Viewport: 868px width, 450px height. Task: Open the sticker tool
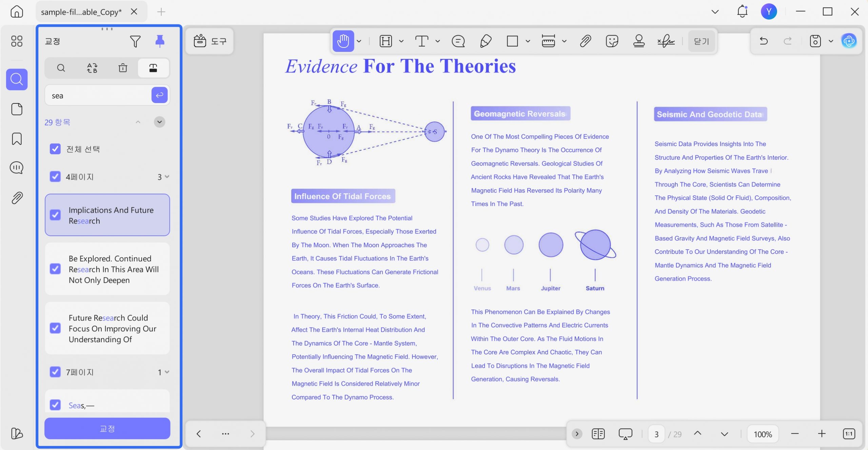click(612, 41)
